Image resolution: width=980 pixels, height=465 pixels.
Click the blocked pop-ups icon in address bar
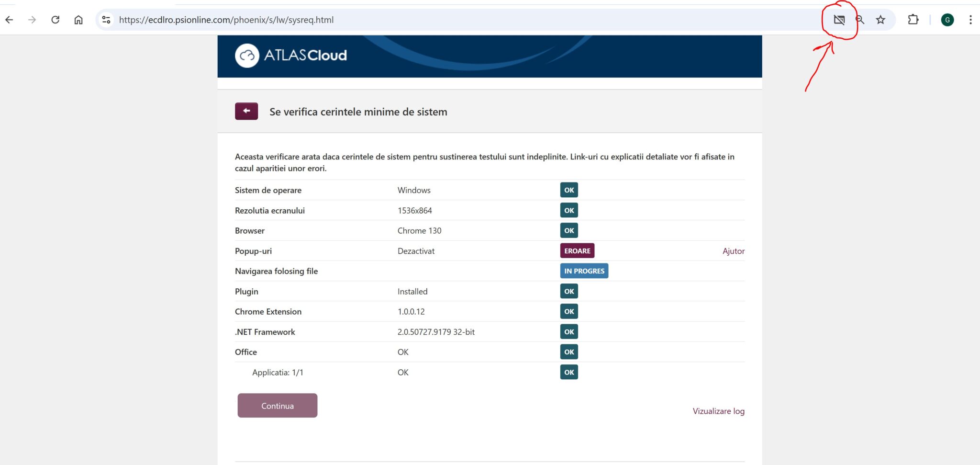click(839, 20)
